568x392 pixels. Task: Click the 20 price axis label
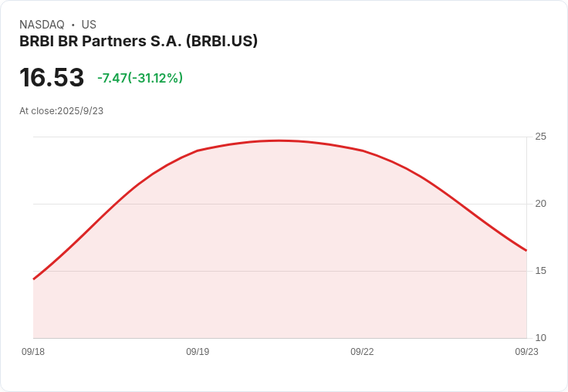click(x=540, y=204)
